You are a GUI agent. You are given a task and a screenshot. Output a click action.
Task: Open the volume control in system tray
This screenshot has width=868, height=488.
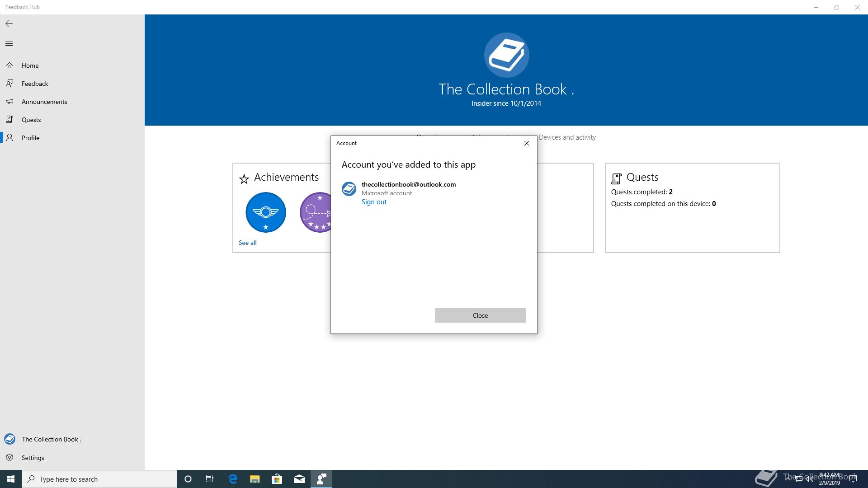tap(809, 479)
